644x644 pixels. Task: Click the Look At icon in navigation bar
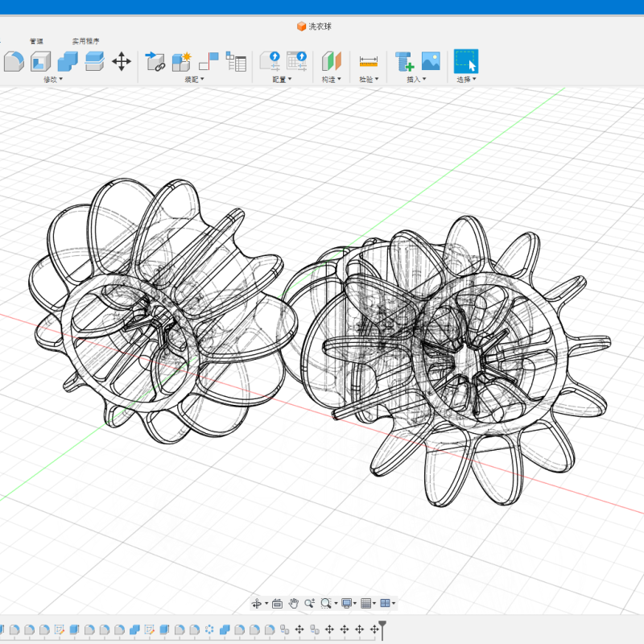(277, 603)
